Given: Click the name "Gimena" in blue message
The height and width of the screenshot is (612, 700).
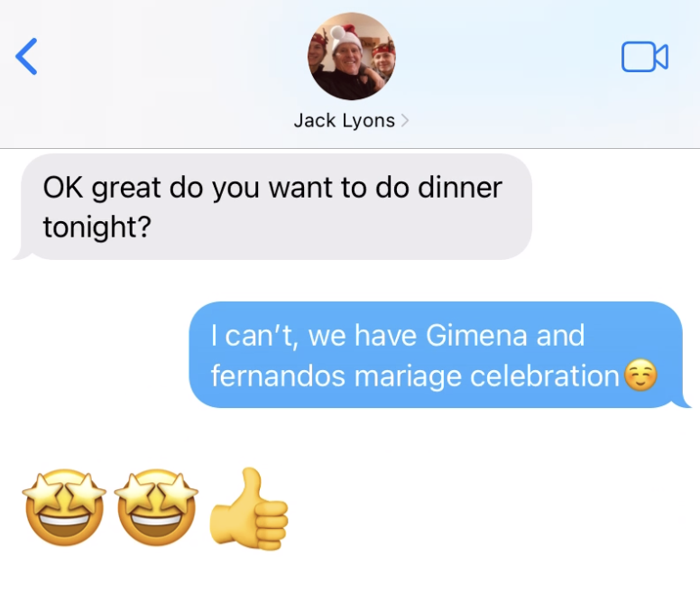Looking at the screenshot, I should click(x=476, y=335).
